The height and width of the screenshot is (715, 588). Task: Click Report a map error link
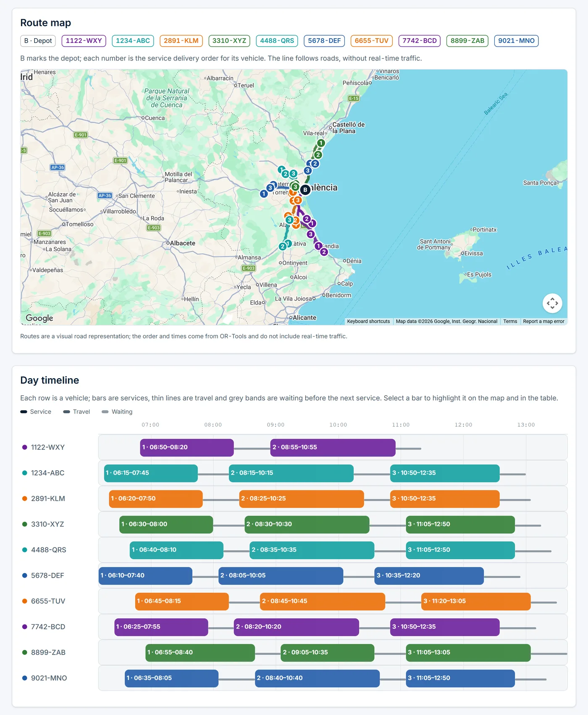pyautogui.click(x=543, y=321)
